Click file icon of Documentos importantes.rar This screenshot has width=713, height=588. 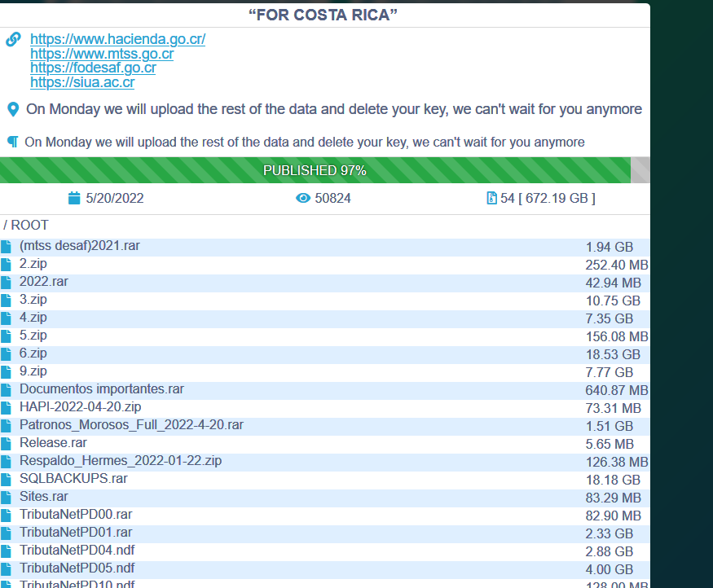click(6, 390)
